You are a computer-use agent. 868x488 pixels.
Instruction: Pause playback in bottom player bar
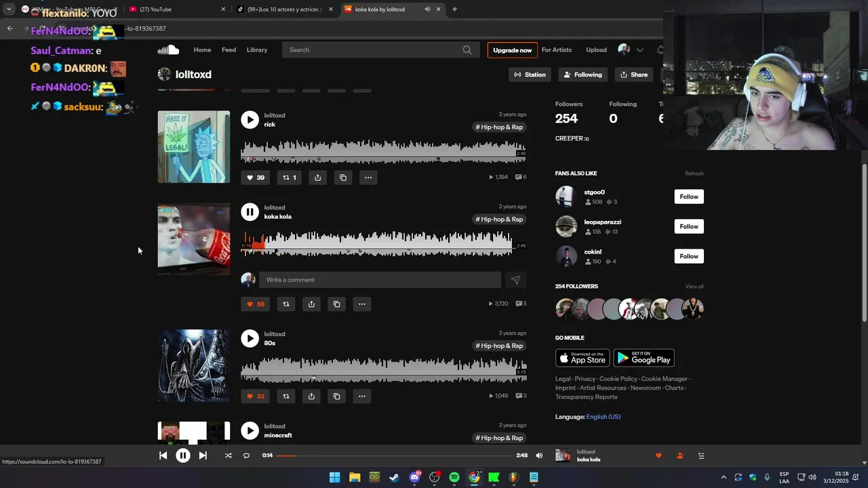click(183, 455)
